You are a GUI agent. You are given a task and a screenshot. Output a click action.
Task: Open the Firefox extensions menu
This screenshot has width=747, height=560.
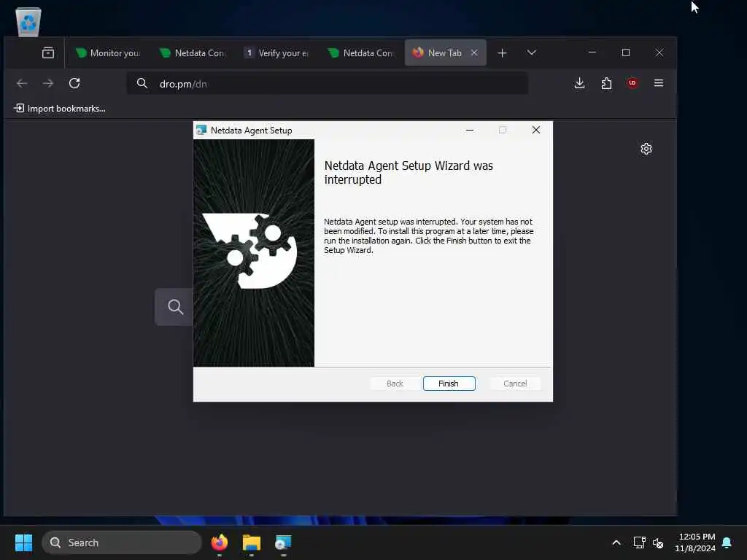coord(606,83)
